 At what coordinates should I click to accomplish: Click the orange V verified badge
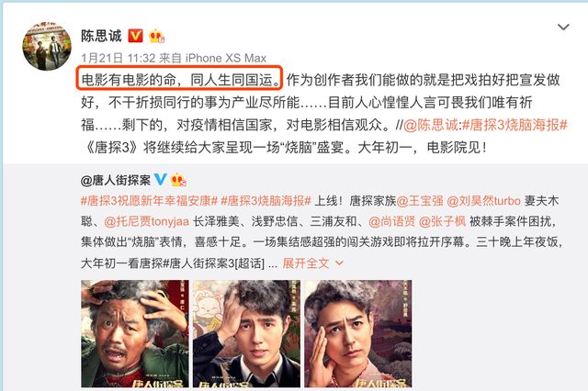coord(135,36)
